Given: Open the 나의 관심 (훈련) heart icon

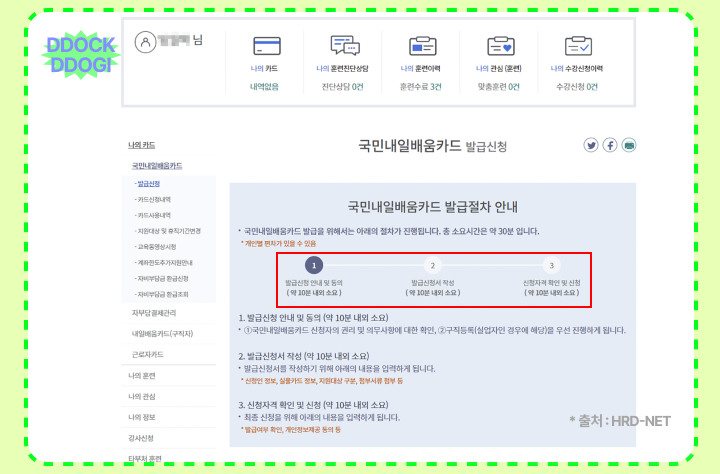Looking at the screenshot, I should tap(501, 46).
